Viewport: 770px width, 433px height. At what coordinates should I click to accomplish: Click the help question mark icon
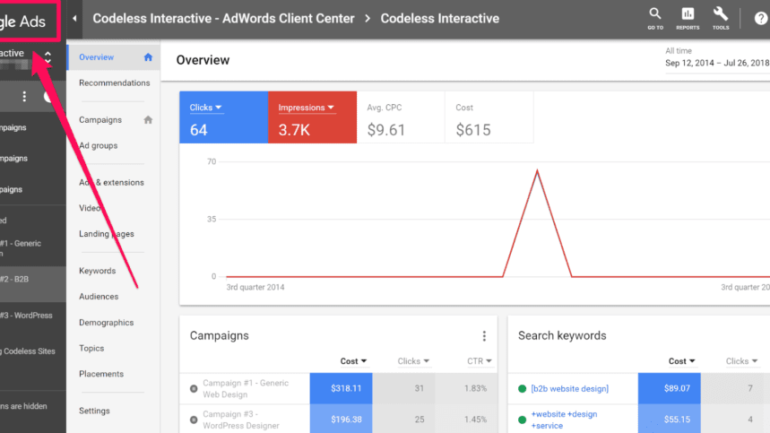[761, 19]
